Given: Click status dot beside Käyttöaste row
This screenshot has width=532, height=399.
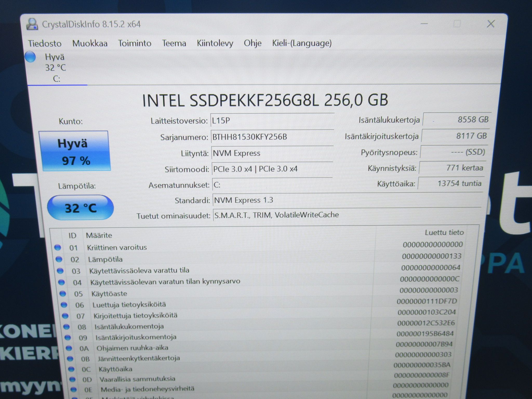Looking at the screenshot, I should [63, 294].
